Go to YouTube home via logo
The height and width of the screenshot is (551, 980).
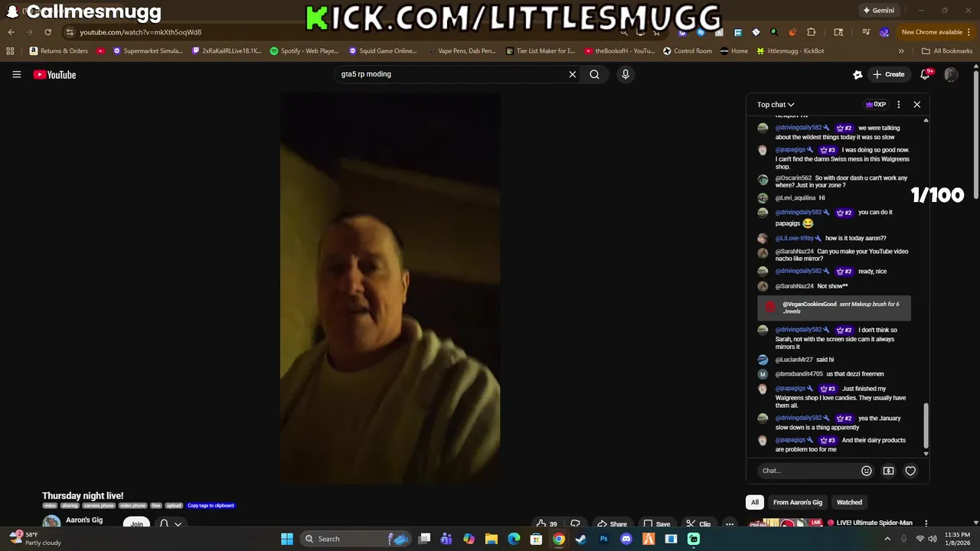pyautogui.click(x=54, y=74)
